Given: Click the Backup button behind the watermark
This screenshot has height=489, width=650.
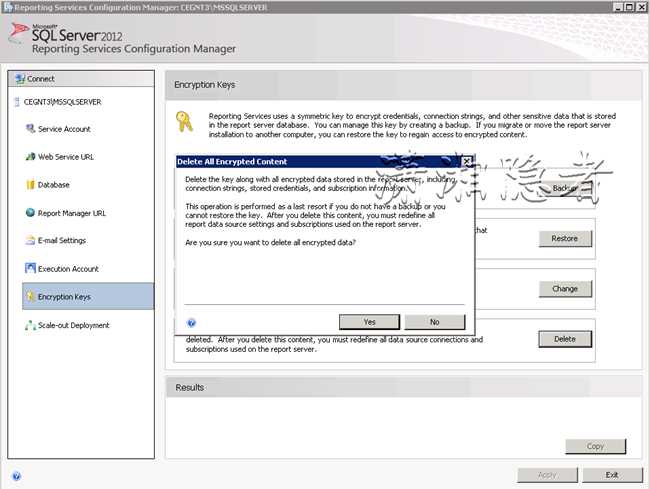Looking at the screenshot, I should point(565,189).
